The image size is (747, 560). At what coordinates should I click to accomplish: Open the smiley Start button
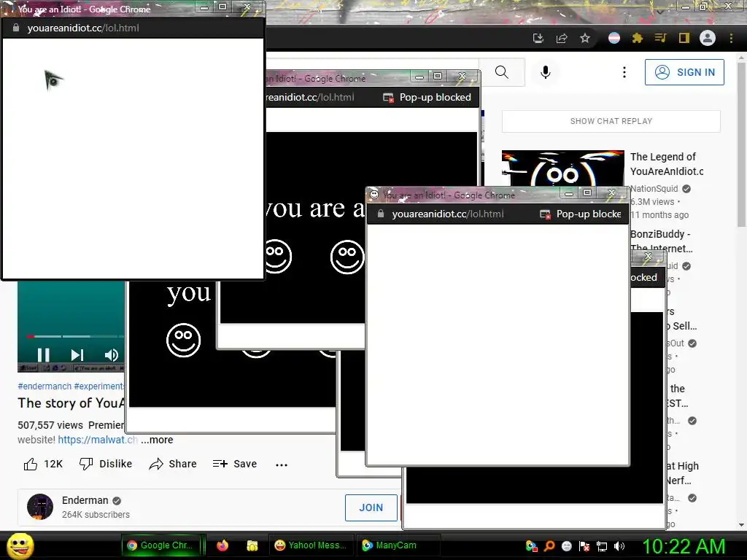pyautogui.click(x=20, y=545)
